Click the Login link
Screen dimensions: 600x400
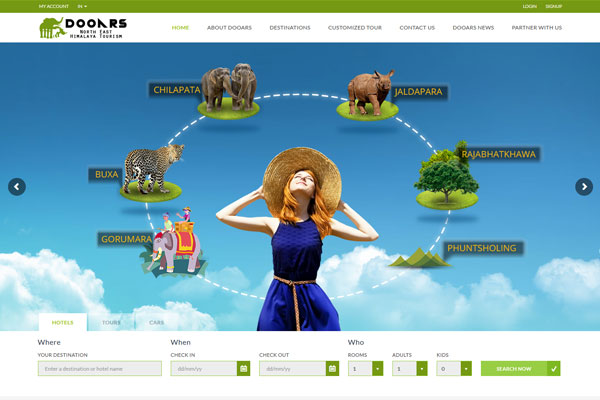(530, 7)
